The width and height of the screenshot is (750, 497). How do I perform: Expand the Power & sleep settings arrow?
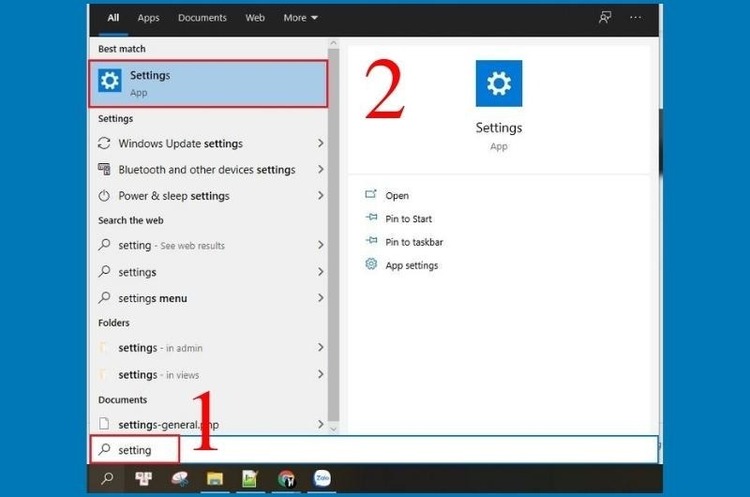click(320, 196)
